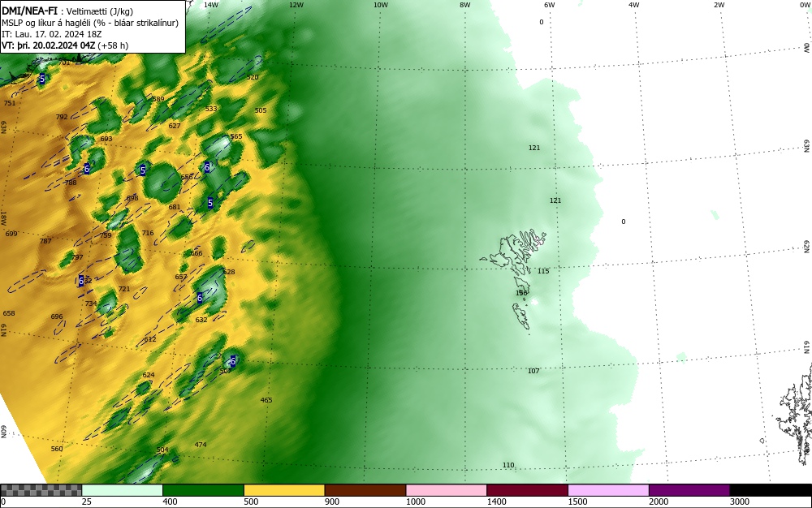Viewport: 812px width, 508px height.
Task: Click the map value "792"
Action: pyautogui.click(x=62, y=117)
